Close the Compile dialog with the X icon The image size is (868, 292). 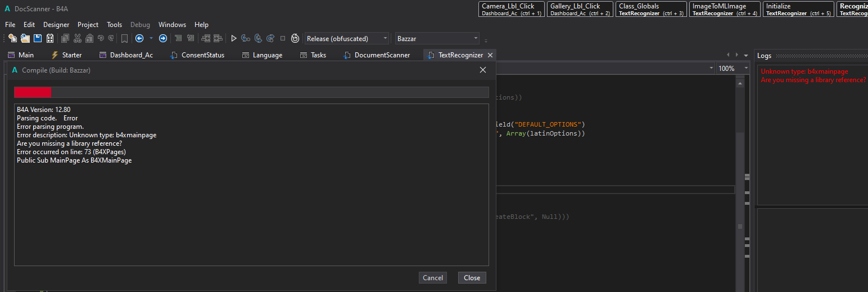482,70
